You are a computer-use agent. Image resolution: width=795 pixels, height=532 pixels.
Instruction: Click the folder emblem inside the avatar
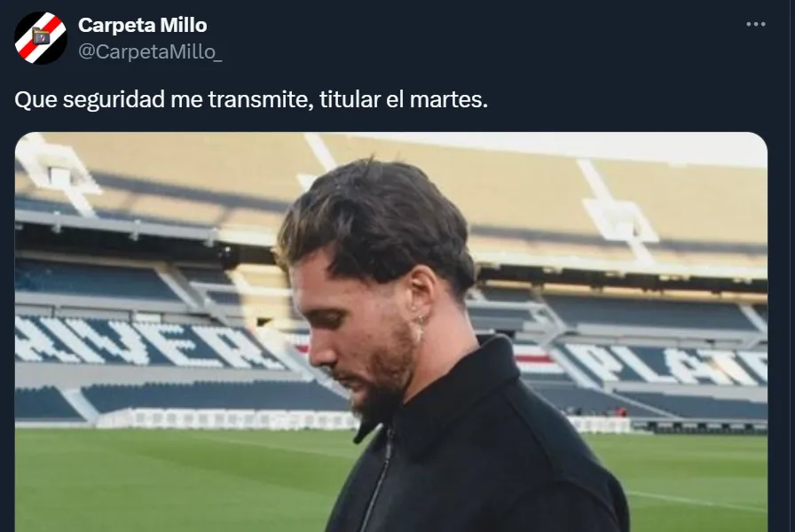(x=41, y=36)
